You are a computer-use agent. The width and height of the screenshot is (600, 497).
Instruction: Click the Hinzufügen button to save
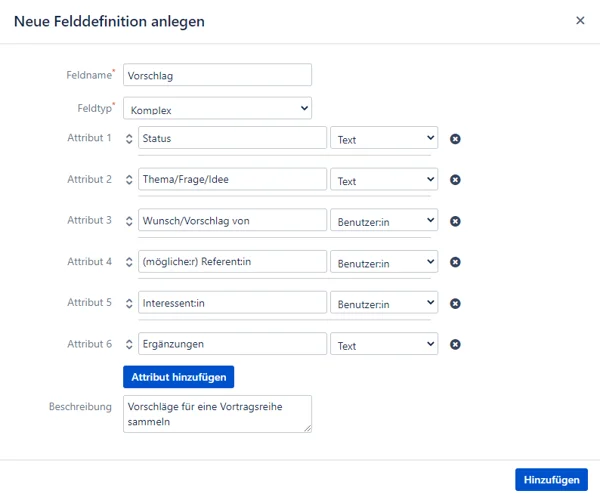tap(551, 480)
